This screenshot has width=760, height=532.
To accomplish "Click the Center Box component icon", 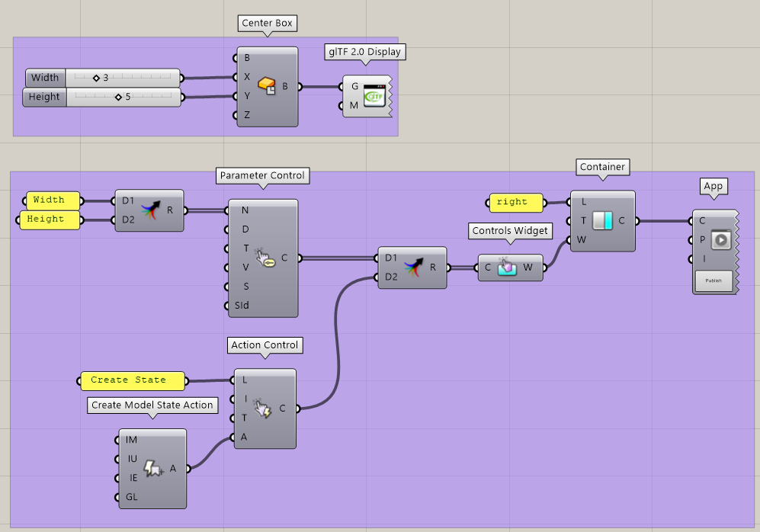I will coord(267,86).
